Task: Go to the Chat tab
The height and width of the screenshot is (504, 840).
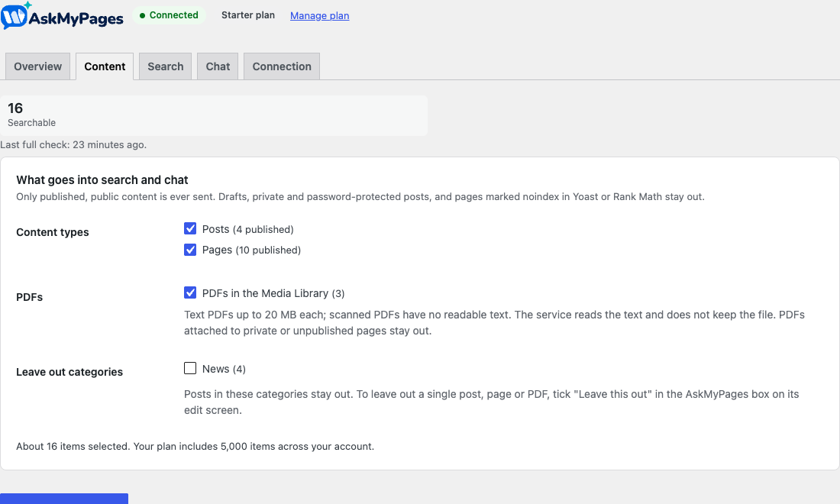Action: tap(218, 66)
